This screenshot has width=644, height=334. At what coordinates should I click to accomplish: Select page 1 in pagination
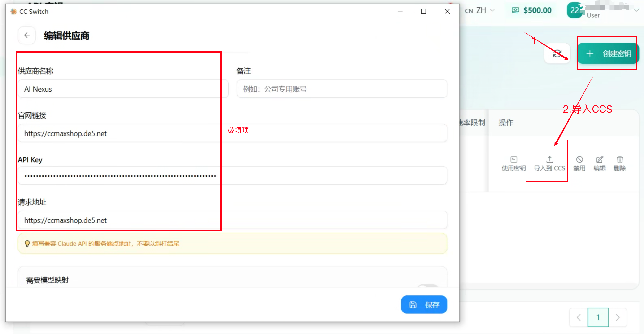(x=598, y=317)
